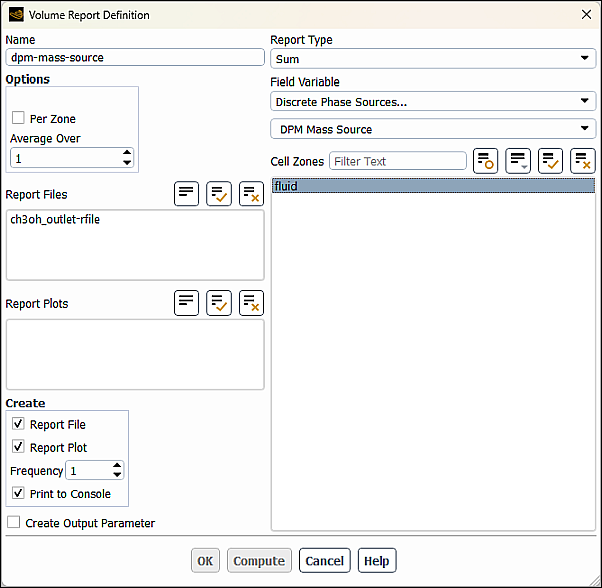Image resolution: width=602 pixels, height=588 pixels.
Task: Check Create Output Parameter
Action: (14, 522)
